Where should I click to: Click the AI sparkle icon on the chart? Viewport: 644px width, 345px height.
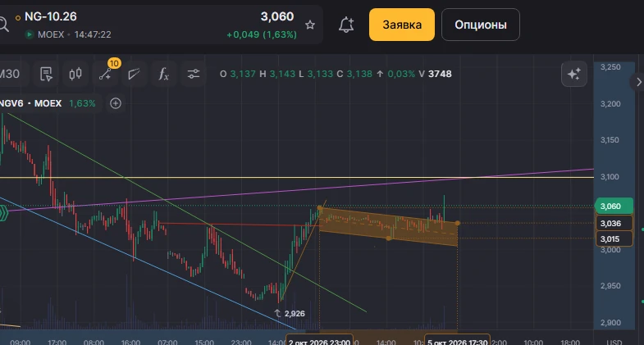click(574, 74)
